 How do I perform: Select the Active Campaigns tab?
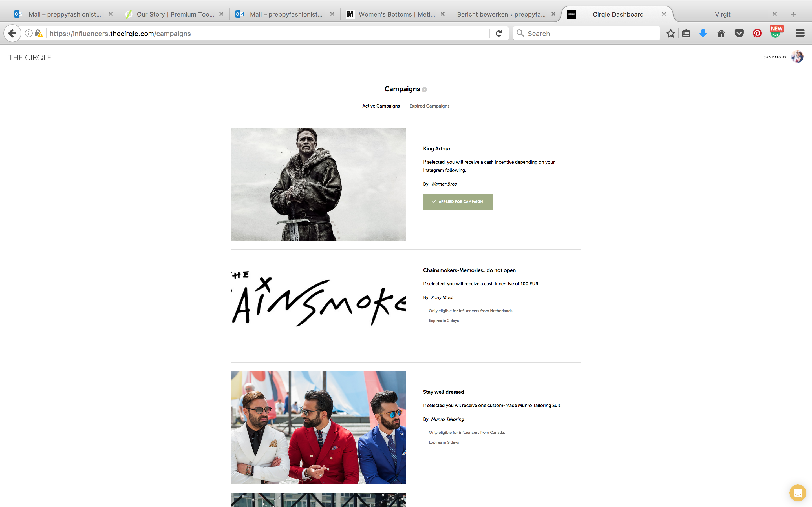[x=381, y=106]
